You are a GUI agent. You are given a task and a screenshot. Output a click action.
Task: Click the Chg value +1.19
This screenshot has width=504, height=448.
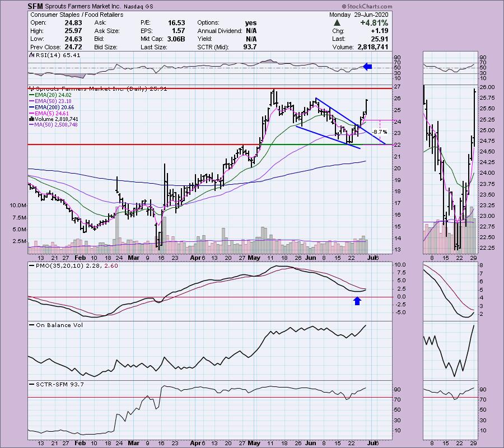pyautogui.click(x=379, y=31)
